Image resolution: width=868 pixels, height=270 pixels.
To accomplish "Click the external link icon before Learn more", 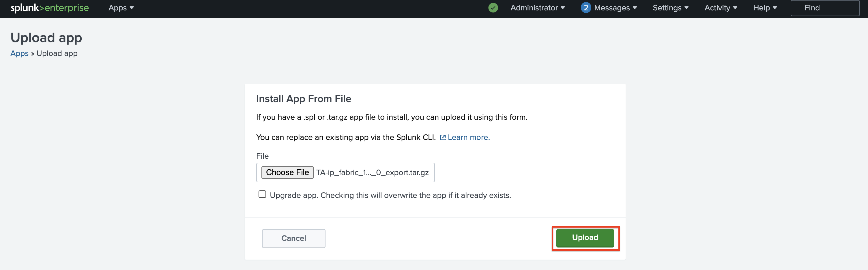I will click(443, 137).
